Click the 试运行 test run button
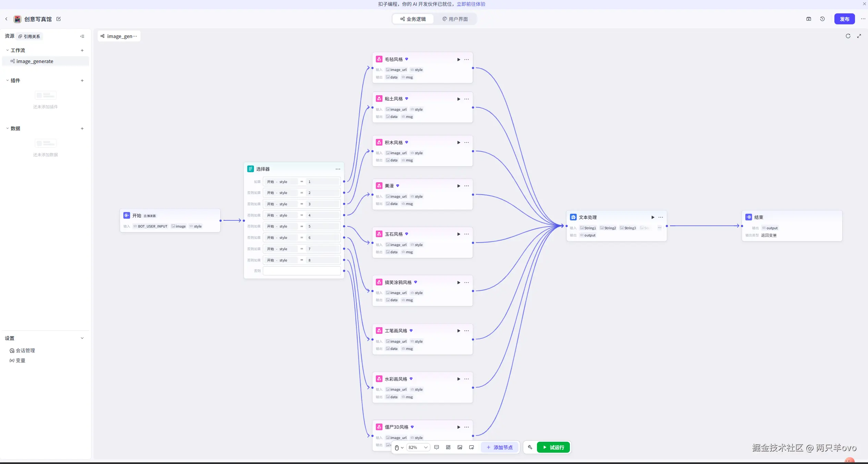 pos(553,447)
